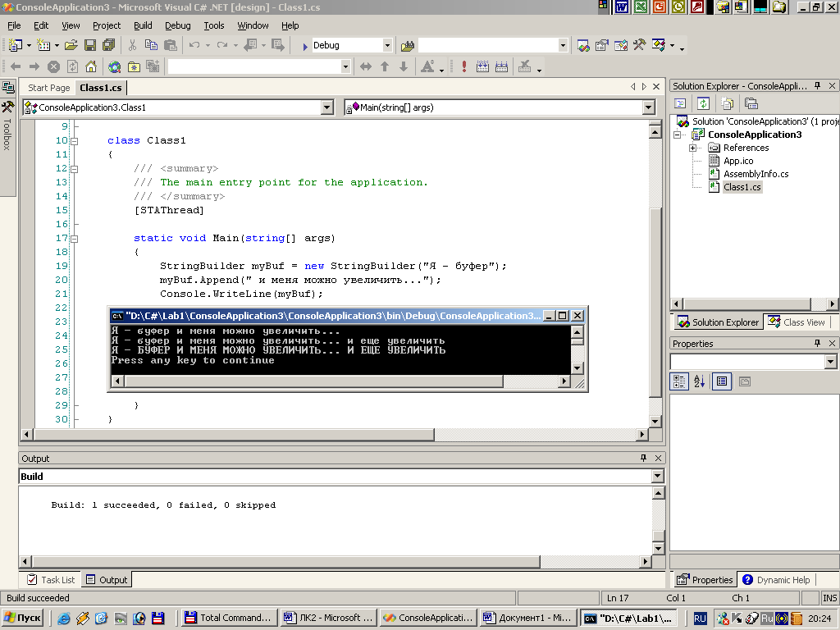
Task: Click the Open File folder icon
Action: 71,46
